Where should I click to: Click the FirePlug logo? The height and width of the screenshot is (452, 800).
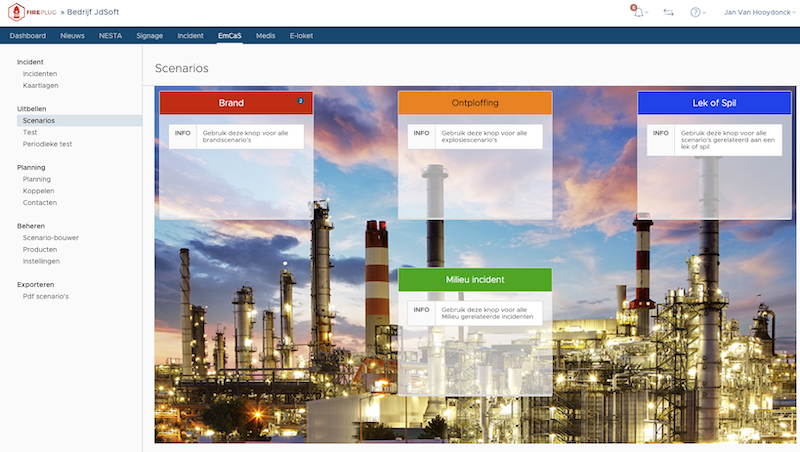(33, 12)
